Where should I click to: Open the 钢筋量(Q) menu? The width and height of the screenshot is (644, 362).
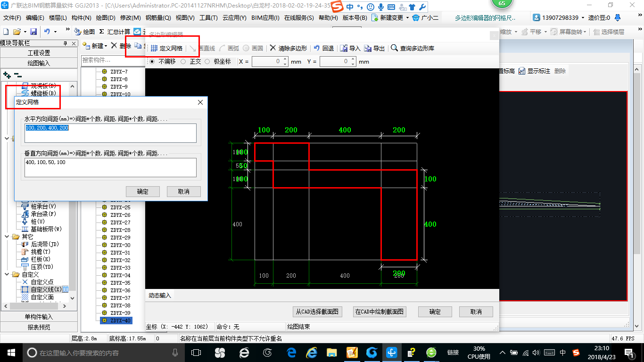pyautogui.click(x=158, y=18)
